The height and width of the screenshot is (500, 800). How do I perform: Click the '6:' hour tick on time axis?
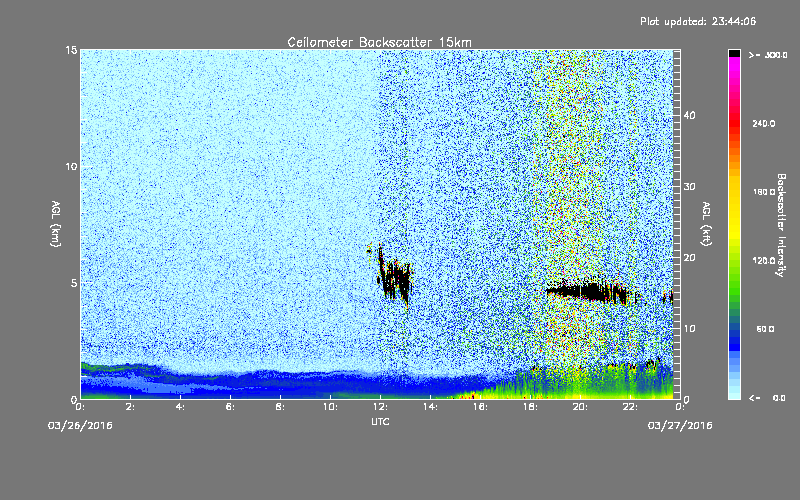pyautogui.click(x=231, y=407)
